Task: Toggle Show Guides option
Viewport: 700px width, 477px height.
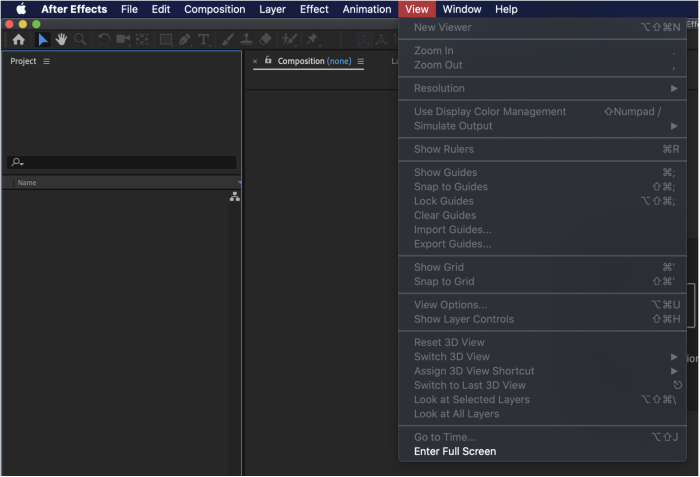Action: click(542, 172)
